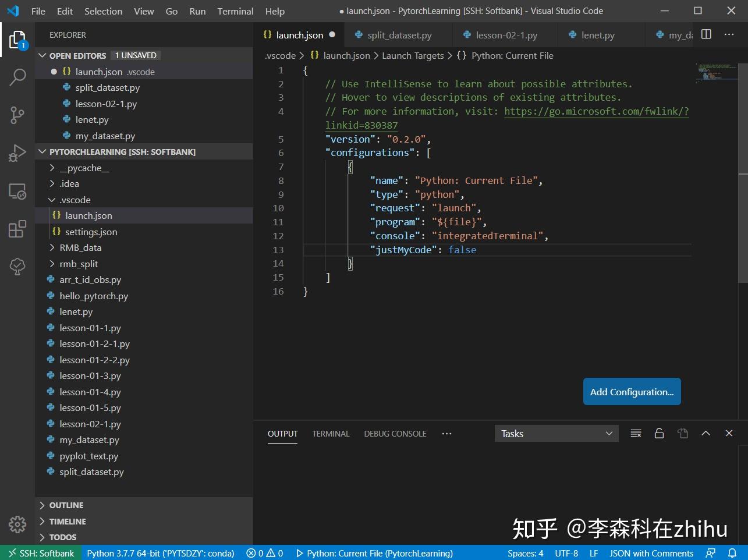
Task: Switch to the DEBUG CONSOLE tab
Action: (x=395, y=433)
